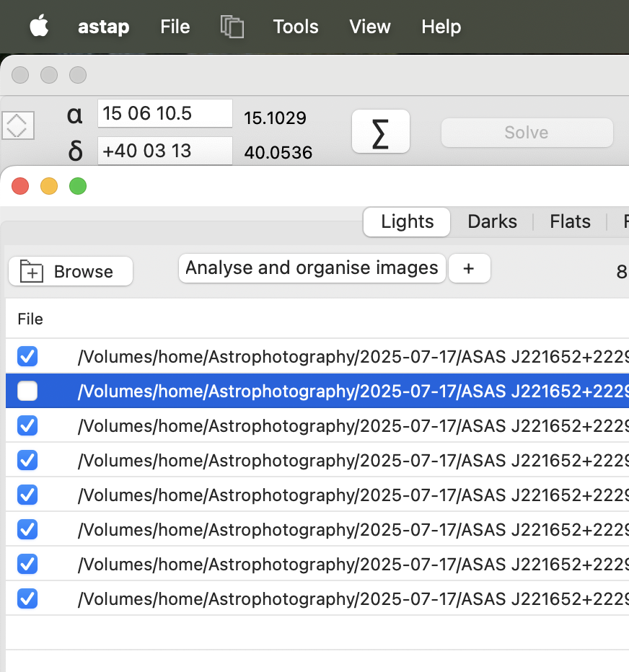Click the plus button beside Analyse
629x672 pixels.
click(x=469, y=268)
